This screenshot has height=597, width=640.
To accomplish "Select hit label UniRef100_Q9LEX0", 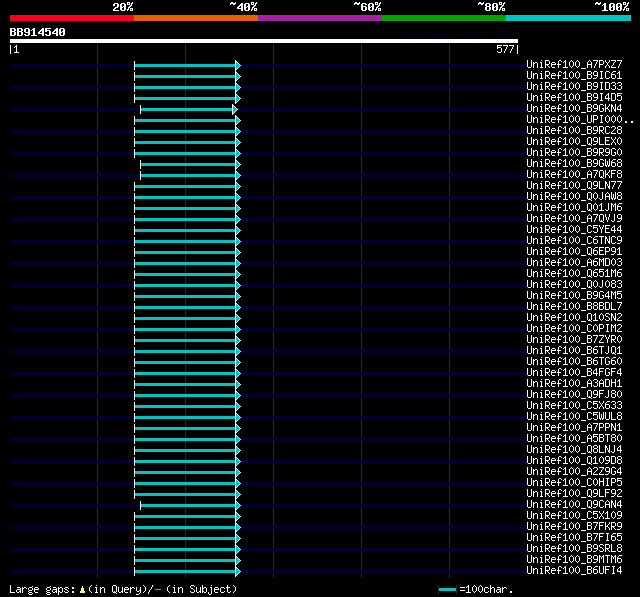I will click(x=574, y=142).
